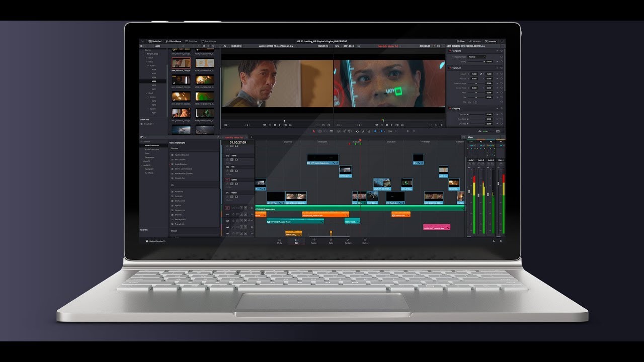The height and width of the screenshot is (362, 644).
Task: Switch to the Edit page tab
Action: click(297, 241)
